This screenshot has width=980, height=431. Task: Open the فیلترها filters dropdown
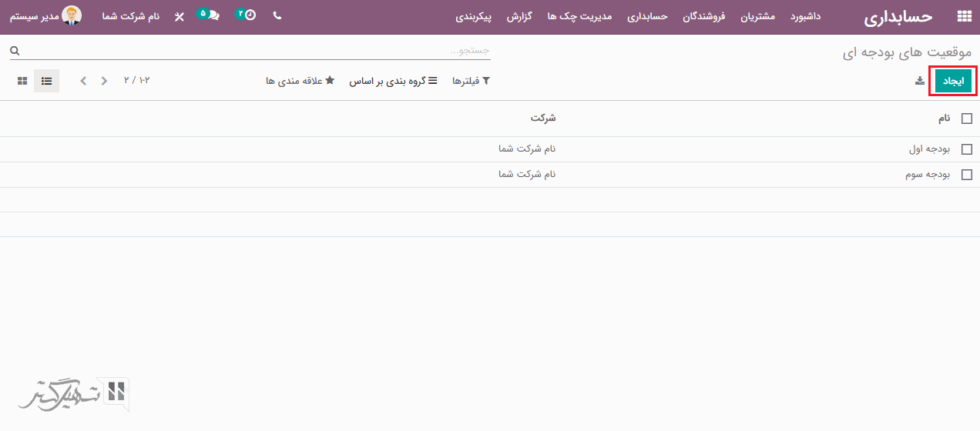tap(472, 81)
